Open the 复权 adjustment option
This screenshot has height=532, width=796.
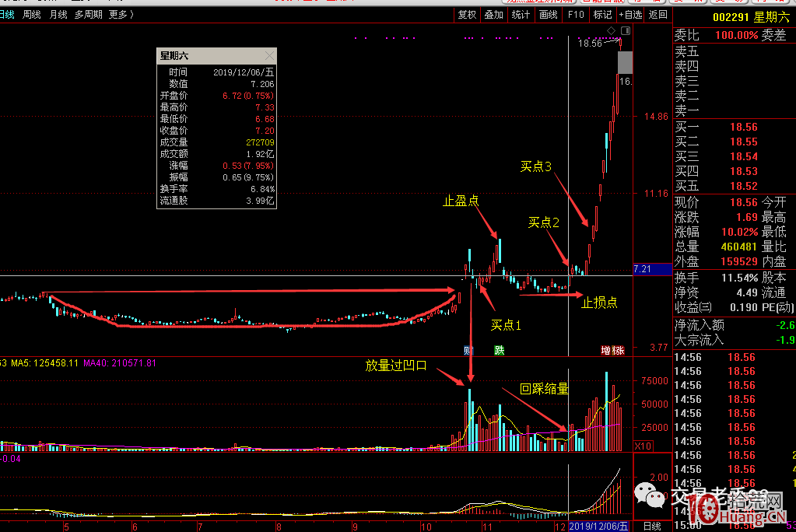pos(467,15)
